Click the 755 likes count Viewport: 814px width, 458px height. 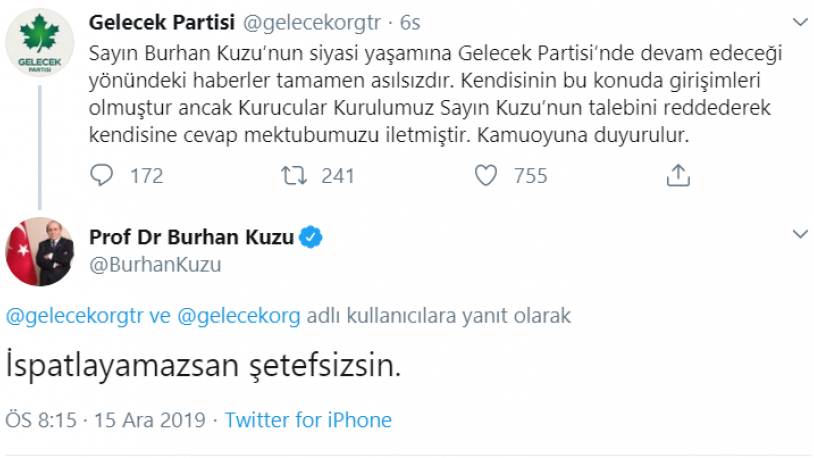[x=530, y=176]
